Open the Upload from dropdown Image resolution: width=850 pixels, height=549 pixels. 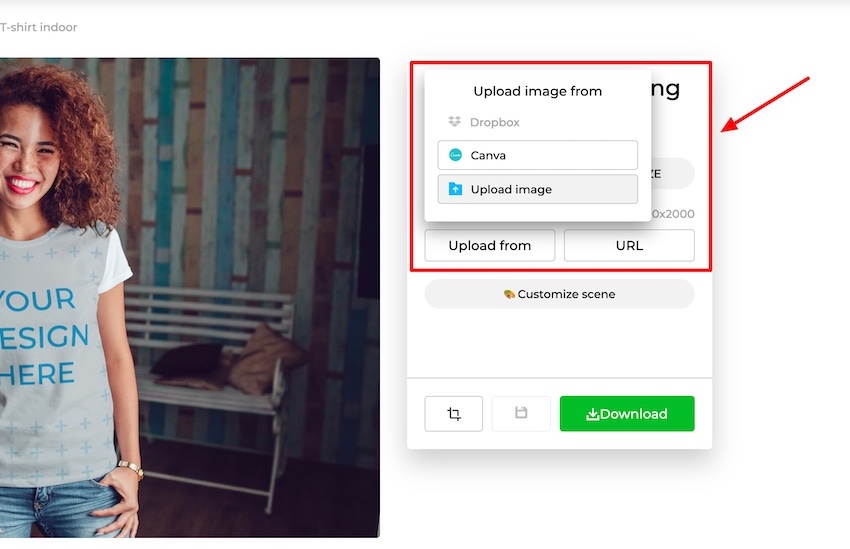490,246
